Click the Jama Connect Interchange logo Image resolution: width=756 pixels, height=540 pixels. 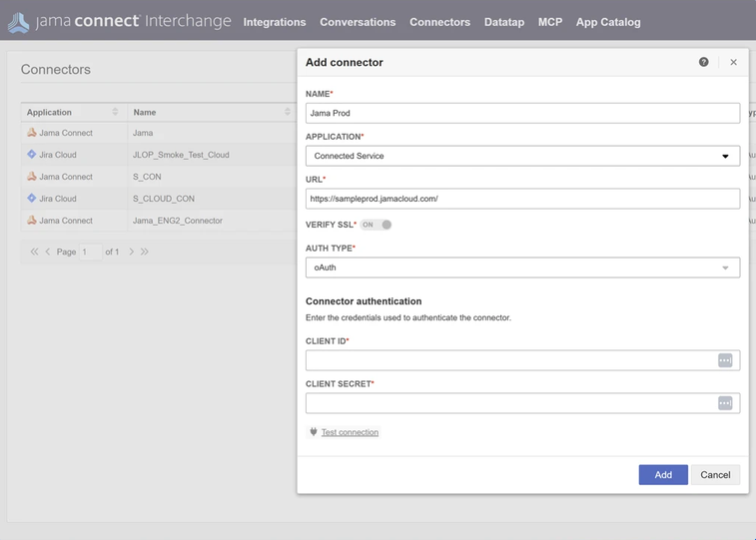point(120,22)
